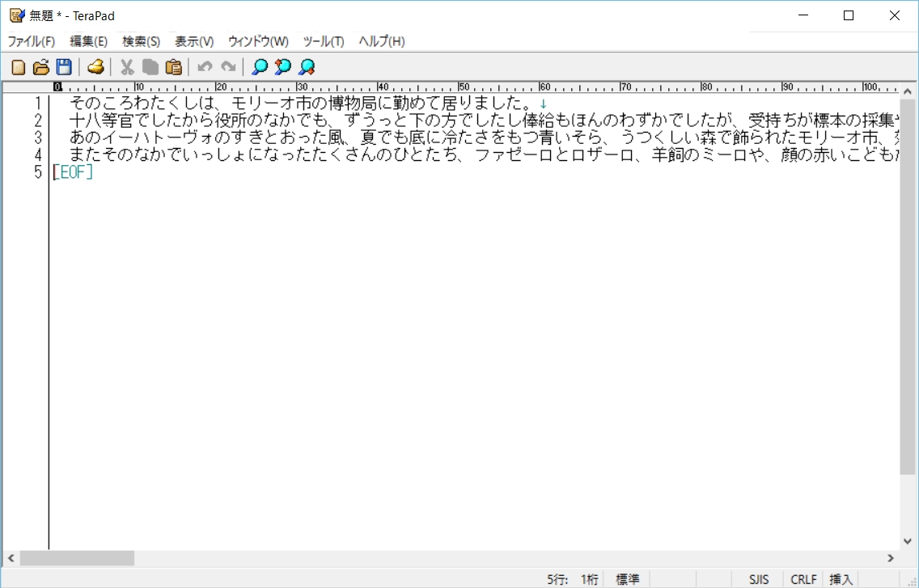Click the Find magnifier icon
Viewport: 919px width, 588px height.
click(259, 67)
